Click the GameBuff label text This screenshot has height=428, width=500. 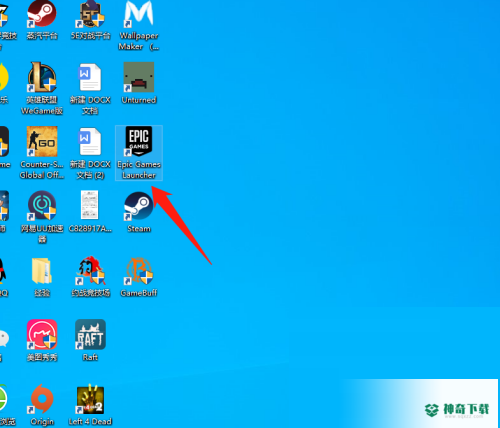pos(139,293)
